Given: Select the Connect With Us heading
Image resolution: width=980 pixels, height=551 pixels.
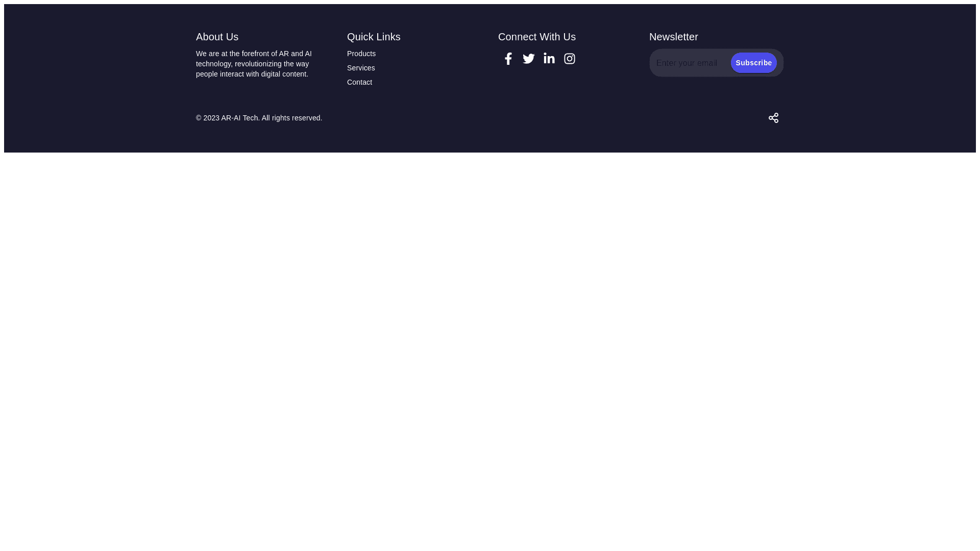Looking at the screenshot, I should [536, 37].
